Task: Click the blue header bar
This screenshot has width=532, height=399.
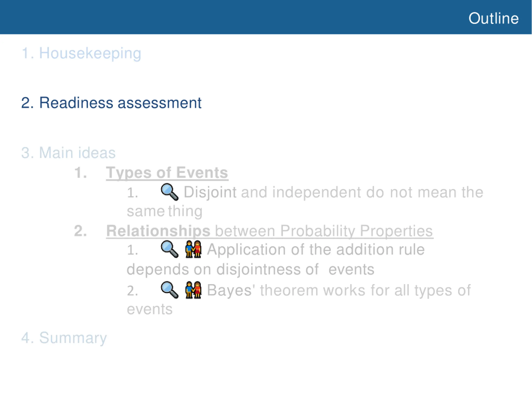Action: click(x=266, y=17)
